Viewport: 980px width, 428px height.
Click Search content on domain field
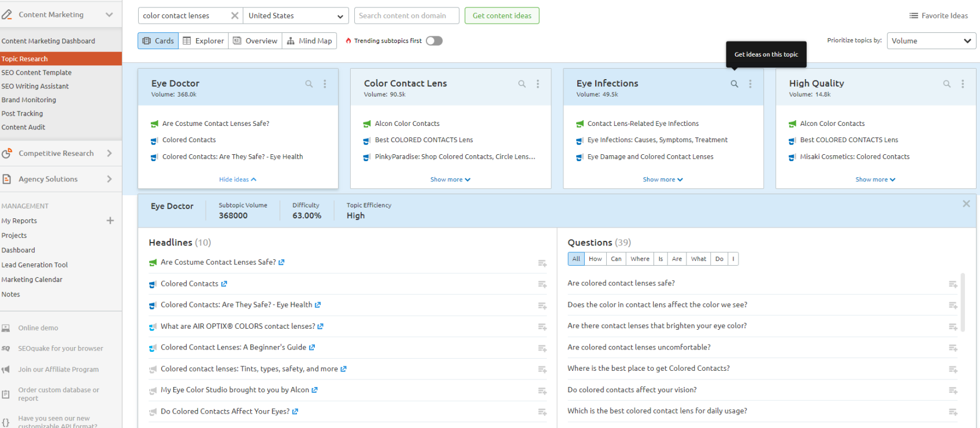coord(406,16)
